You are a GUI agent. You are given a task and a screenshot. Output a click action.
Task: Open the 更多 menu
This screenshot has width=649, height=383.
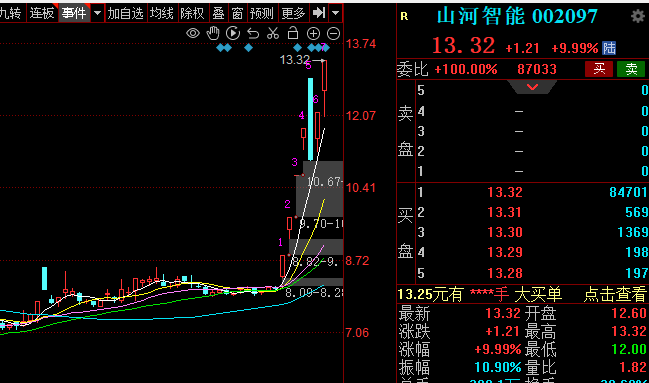(x=293, y=14)
